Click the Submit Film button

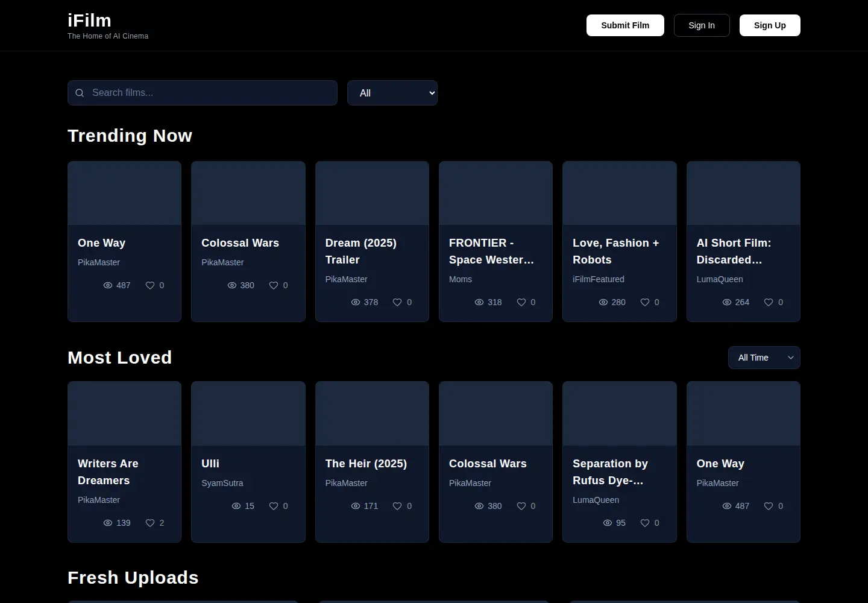[625, 25]
